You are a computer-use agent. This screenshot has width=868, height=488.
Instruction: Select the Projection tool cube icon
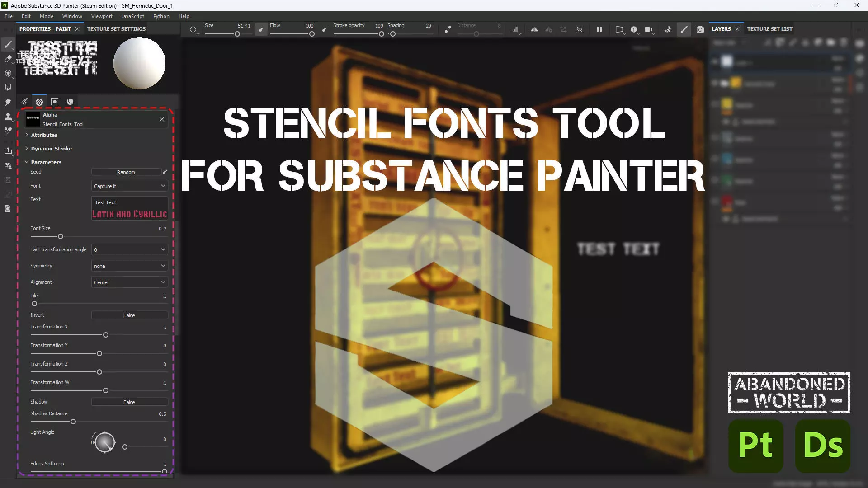[x=8, y=73]
